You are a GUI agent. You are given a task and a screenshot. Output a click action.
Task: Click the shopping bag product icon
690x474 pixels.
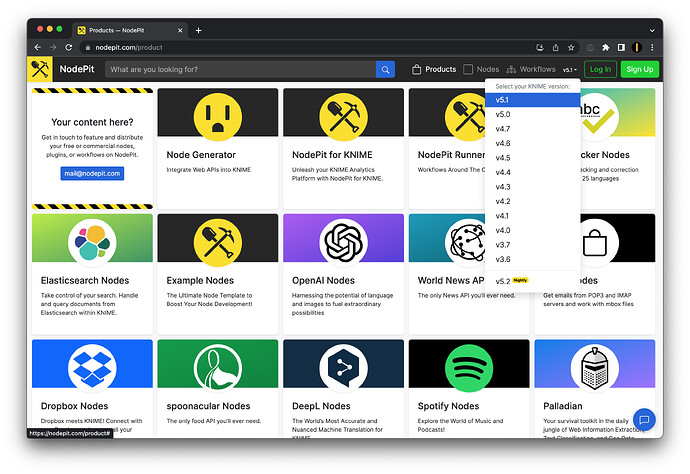595,242
